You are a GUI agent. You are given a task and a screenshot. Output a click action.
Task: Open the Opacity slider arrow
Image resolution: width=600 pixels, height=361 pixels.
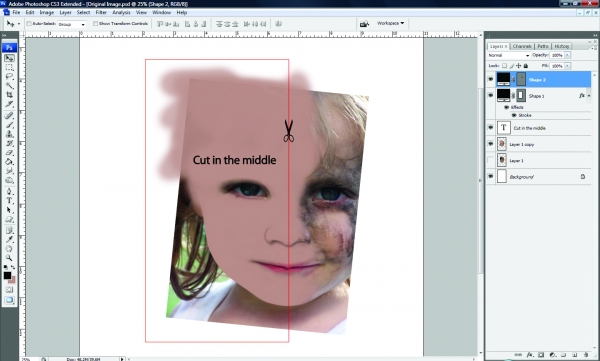567,56
